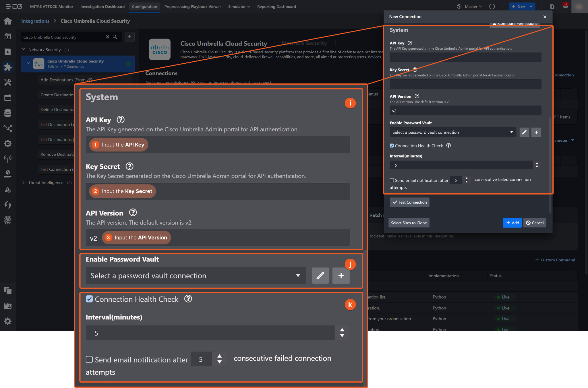Open the Master site dropdown
Viewport: 588px width, 388px height.
473,7
